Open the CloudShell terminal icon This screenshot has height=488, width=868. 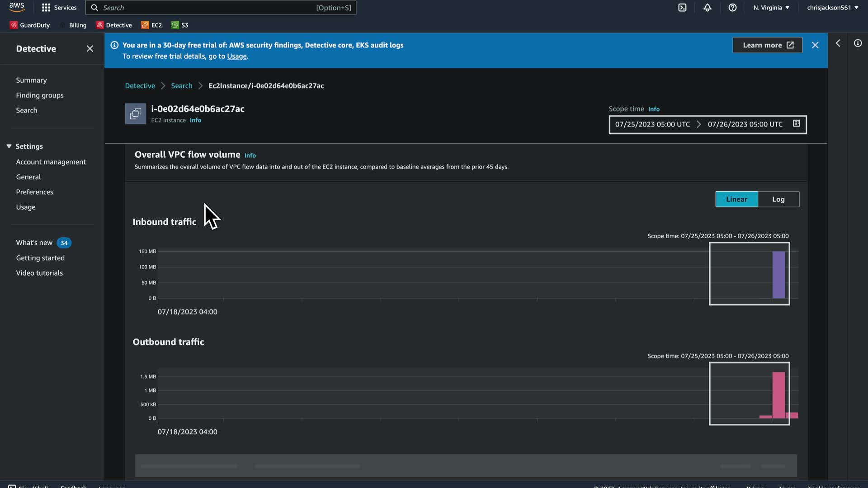click(682, 8)
